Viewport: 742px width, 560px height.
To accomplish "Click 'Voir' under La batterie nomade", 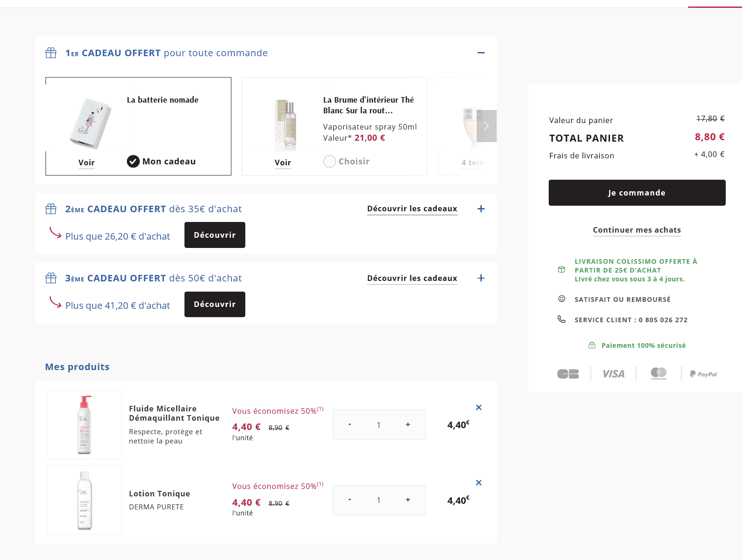I will 86,163.
